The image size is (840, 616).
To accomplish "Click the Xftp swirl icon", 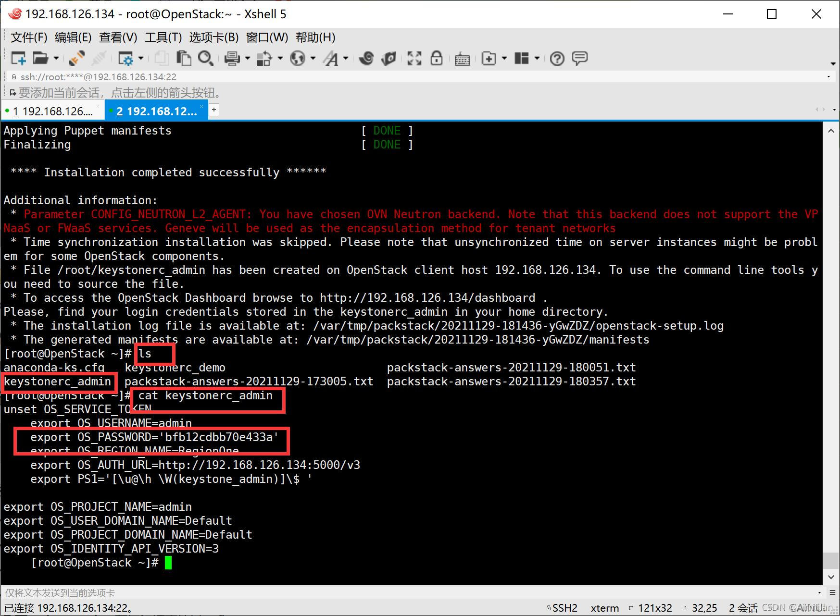I will coord(366,59).
